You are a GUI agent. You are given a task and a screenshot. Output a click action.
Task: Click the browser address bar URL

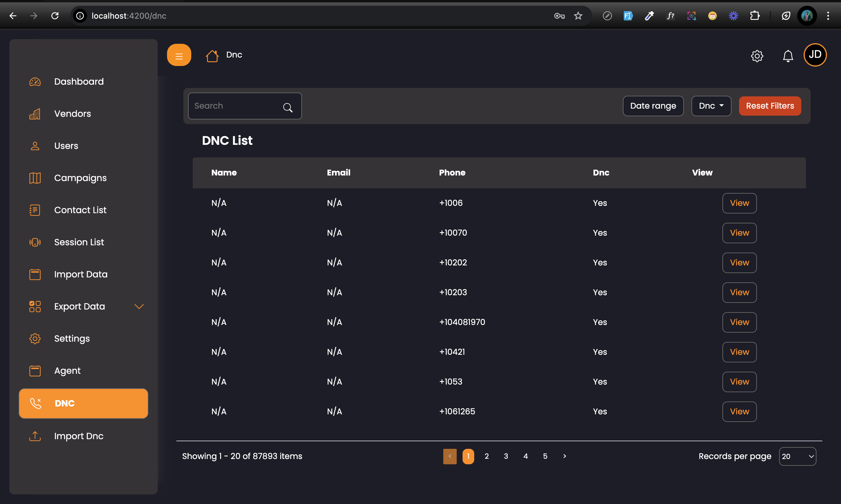129,16
